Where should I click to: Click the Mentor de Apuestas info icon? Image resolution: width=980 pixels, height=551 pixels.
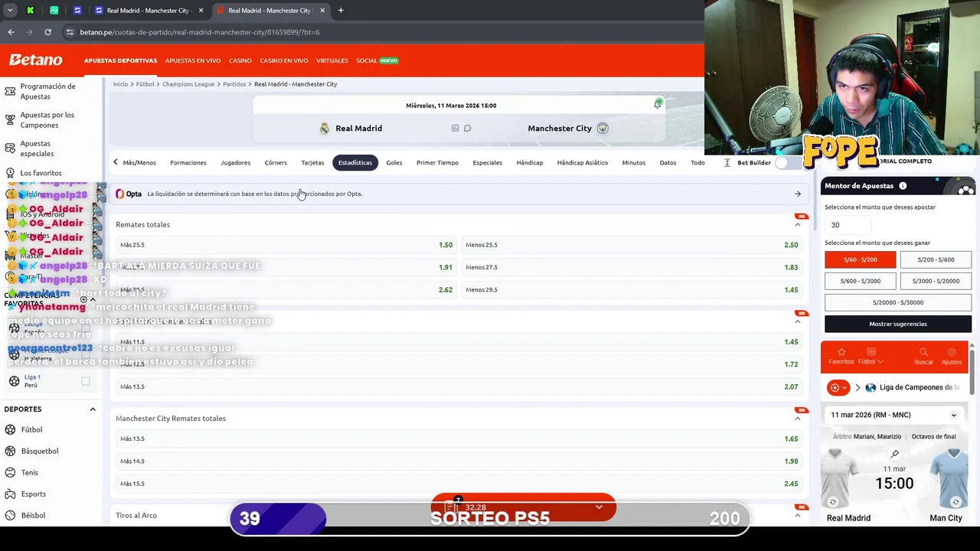tap(903, 186)
